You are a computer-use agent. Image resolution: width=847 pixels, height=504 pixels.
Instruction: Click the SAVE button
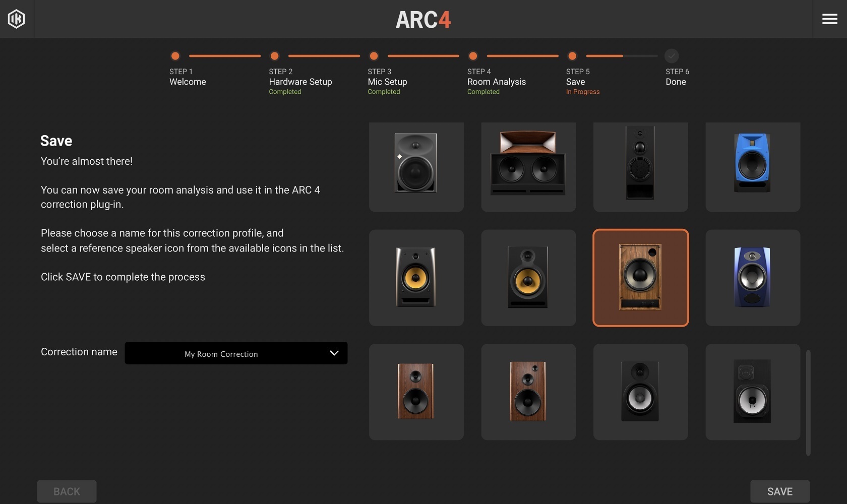[x=780, y=491]
